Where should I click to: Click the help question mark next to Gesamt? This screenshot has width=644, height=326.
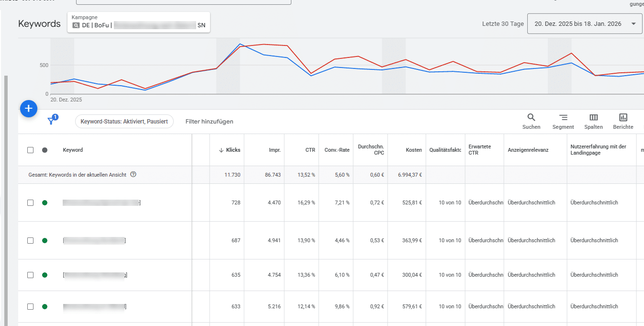pyautogui.click(x=133, y=174)
